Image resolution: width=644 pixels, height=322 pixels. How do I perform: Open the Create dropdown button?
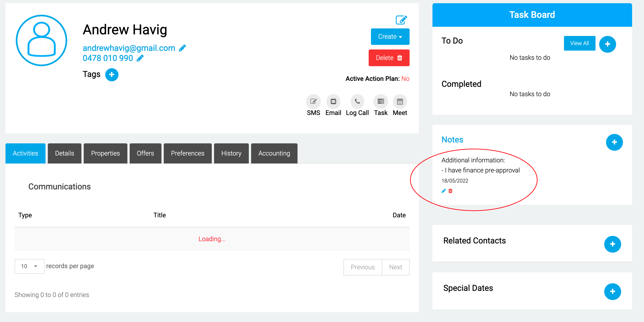pos(390,37)
